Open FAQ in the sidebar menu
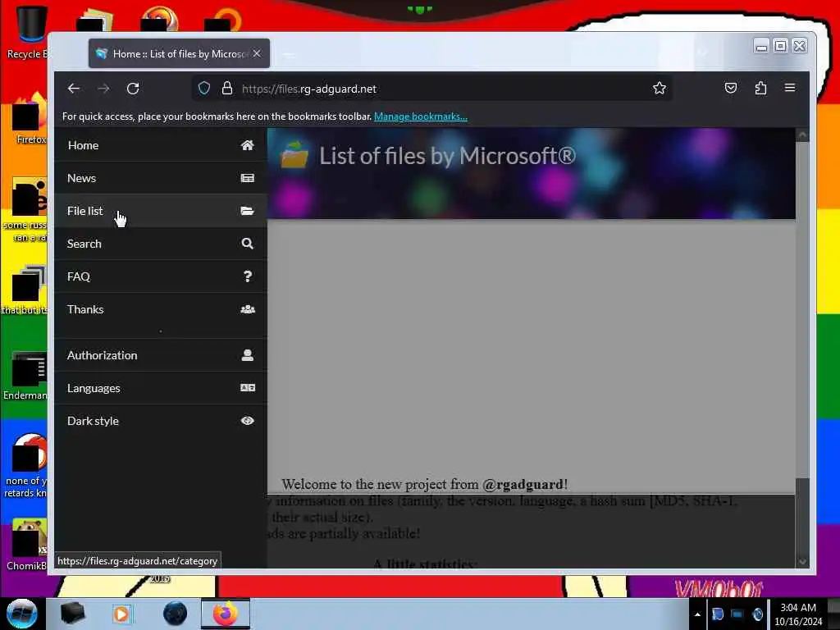Viewport: 840px width, 630px height. tap(161, 276)
